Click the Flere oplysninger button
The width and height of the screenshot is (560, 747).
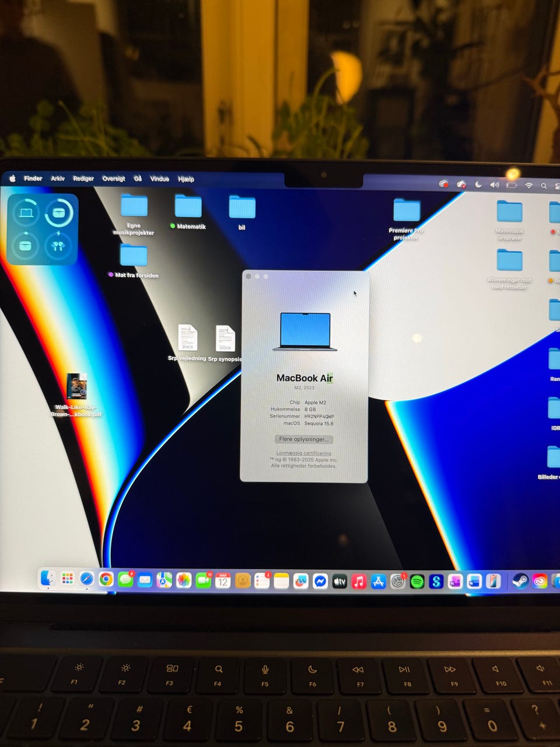[304, 439]
